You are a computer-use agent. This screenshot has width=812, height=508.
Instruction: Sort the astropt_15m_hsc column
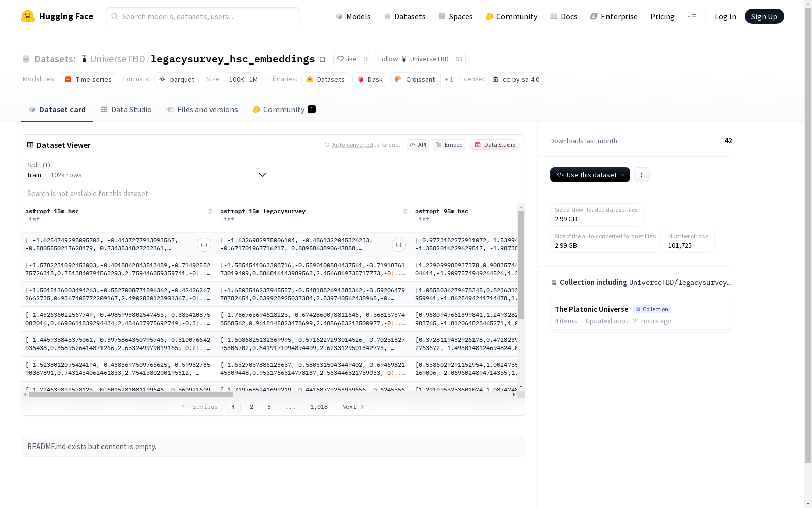point(210,211)
